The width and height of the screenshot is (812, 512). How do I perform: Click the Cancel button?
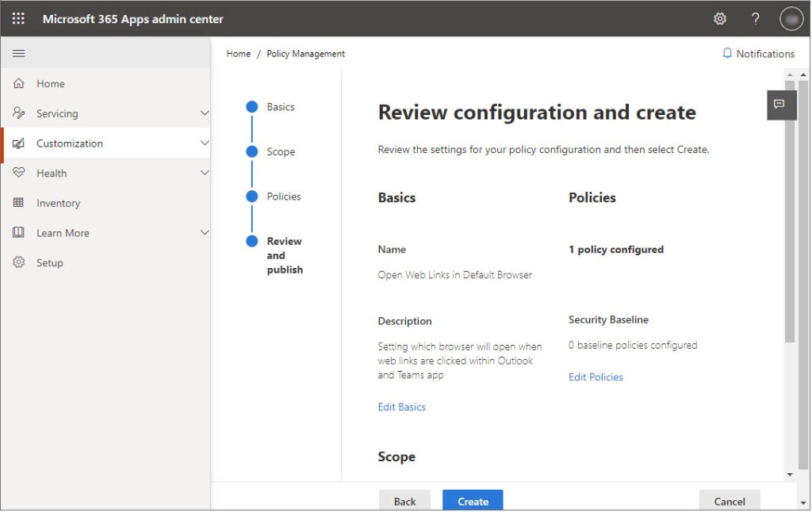730,501
